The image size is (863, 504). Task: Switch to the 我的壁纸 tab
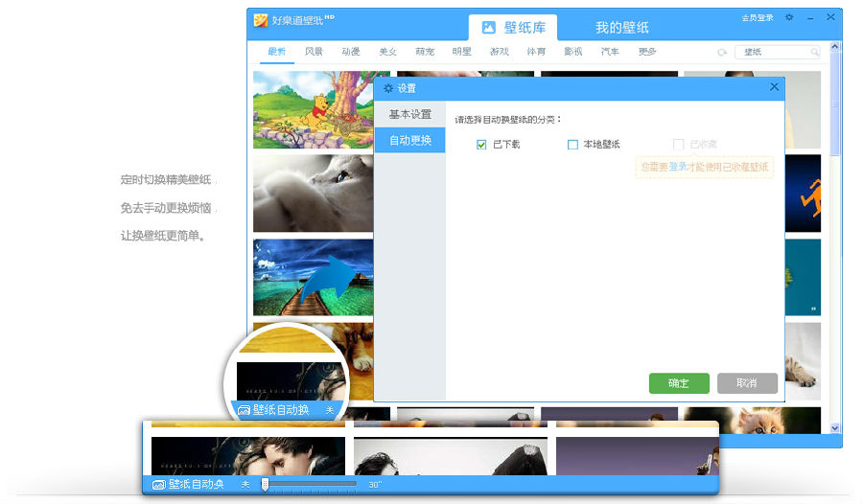(621, 28)
